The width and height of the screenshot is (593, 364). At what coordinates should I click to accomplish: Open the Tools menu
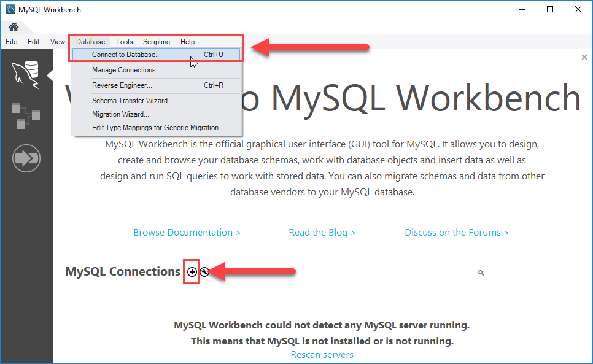click(x=124, y=41)
